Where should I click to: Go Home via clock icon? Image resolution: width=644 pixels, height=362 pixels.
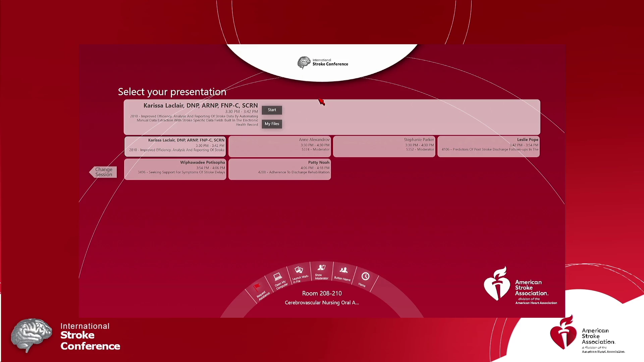click(365, 277)
